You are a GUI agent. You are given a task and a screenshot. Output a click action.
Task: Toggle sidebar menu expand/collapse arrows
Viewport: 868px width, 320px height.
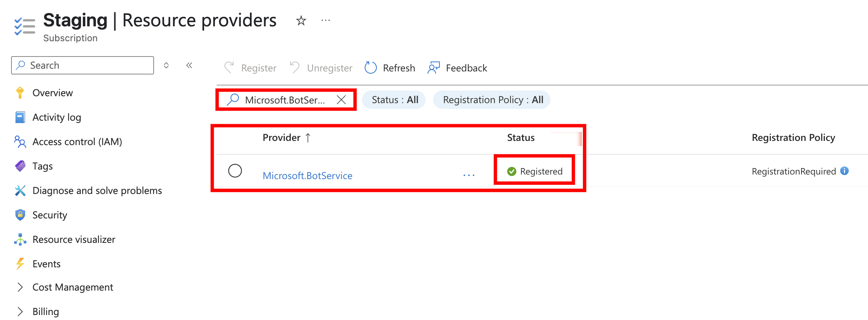166,65
